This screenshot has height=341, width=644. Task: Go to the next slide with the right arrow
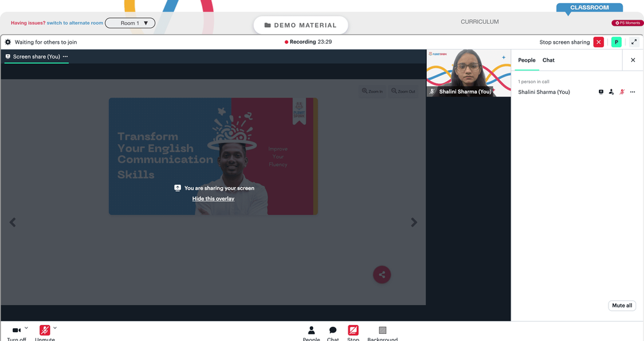pos(414,223)
